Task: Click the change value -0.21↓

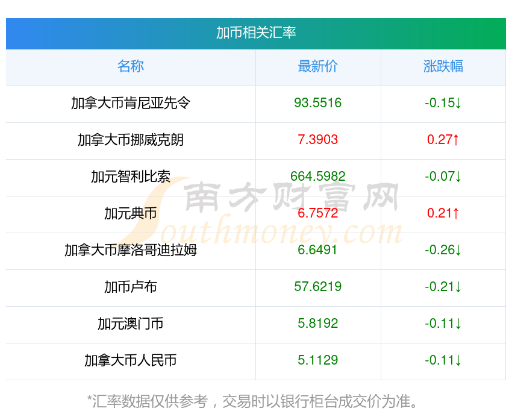Action: click(x=443, y=287)
